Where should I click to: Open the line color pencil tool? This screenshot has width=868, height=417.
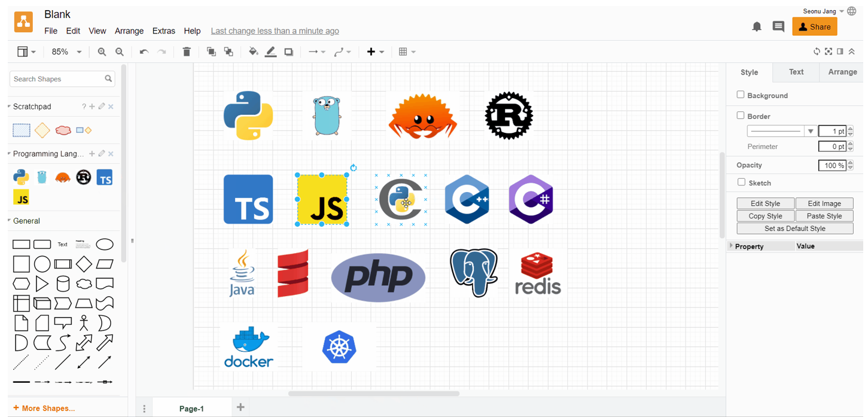(271, 52)
